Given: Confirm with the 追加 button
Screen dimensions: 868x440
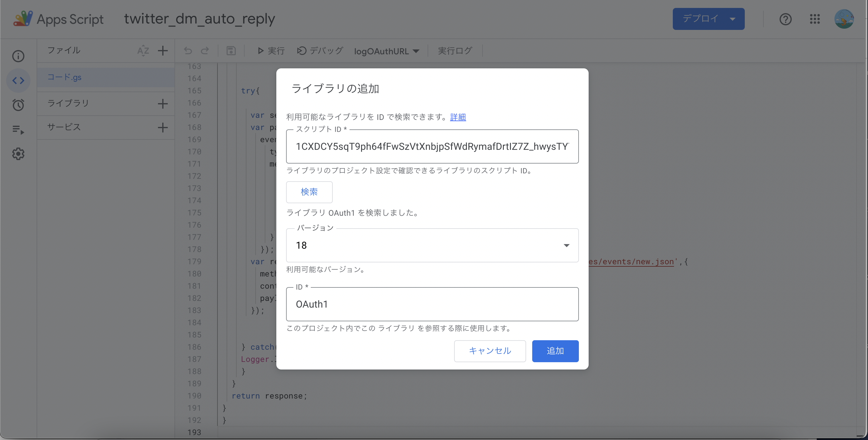Looking at the screenshot, I should pyautogui.click(x=555, y=351).
